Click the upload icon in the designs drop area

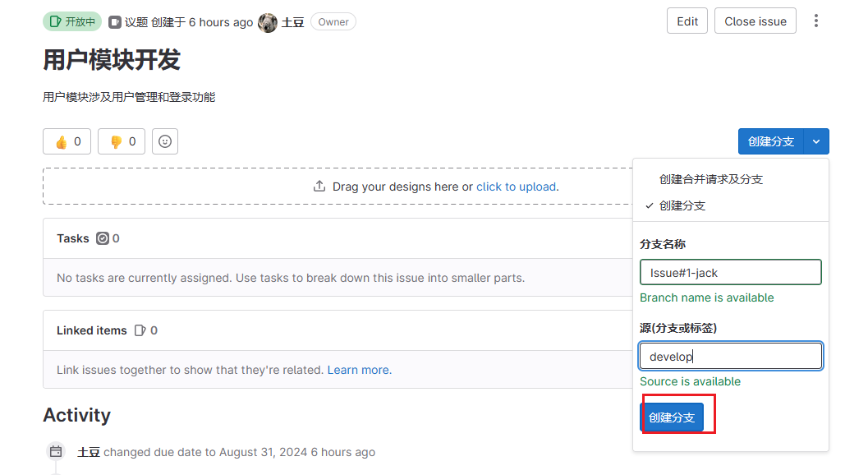319,187
